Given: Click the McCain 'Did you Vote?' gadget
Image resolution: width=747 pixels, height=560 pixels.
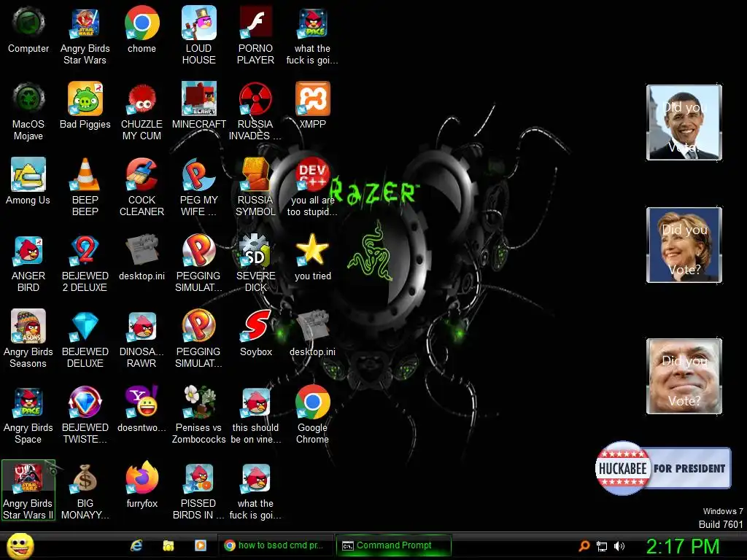Looking at the screenshot, I should (684, 376).
